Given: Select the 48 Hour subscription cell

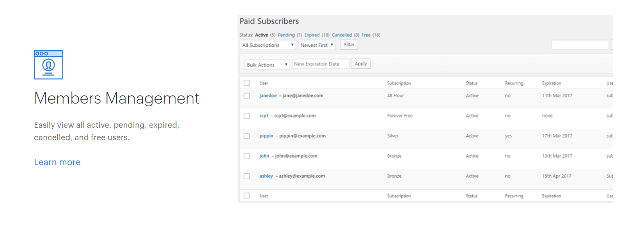Looking at the screenshot, I should click(396, 96).
